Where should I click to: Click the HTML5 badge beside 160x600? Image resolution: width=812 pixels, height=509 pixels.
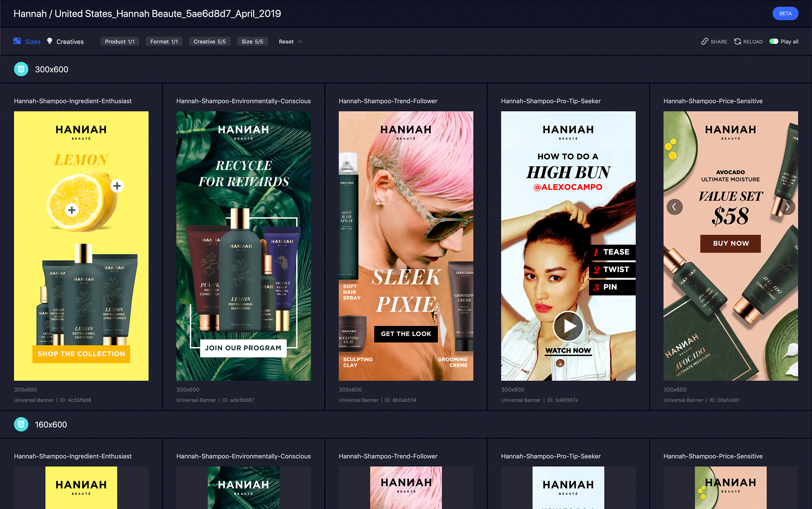21,424
